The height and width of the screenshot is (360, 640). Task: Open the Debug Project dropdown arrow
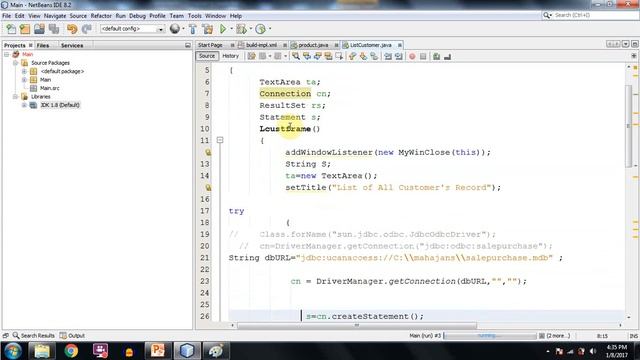tap(250, 29)
